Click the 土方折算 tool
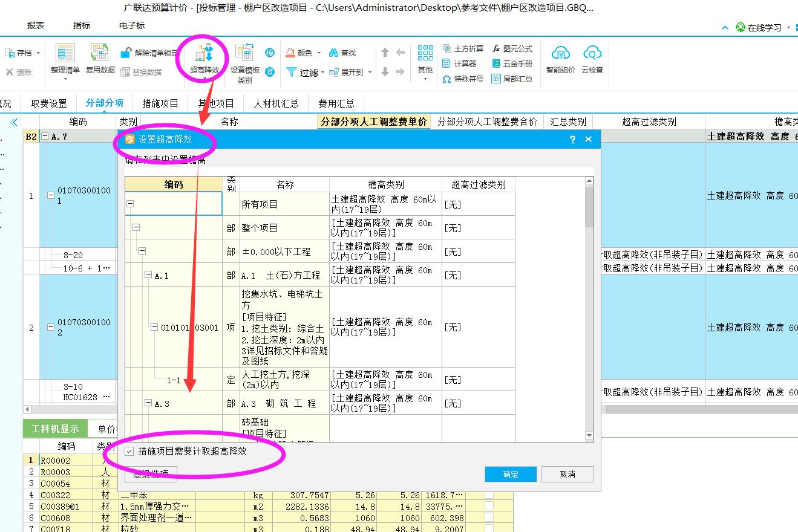This screenshot has height=532, width=798. coord(463,48)
